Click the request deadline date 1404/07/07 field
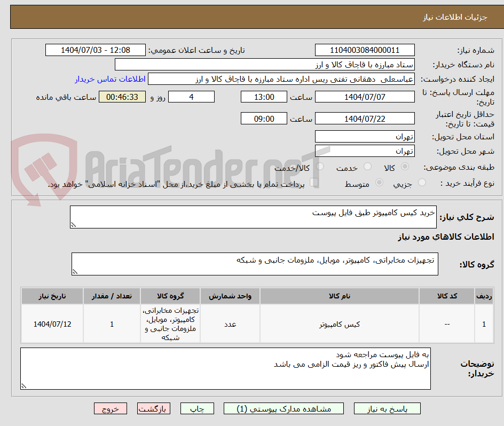This screenshot has width=504, height=426. [x=365, y=97]
